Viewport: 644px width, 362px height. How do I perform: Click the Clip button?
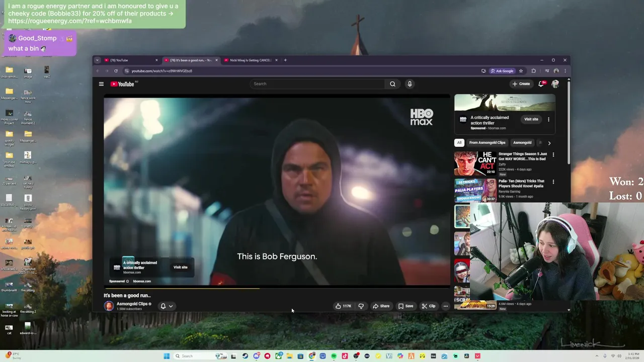click(429, 306)
